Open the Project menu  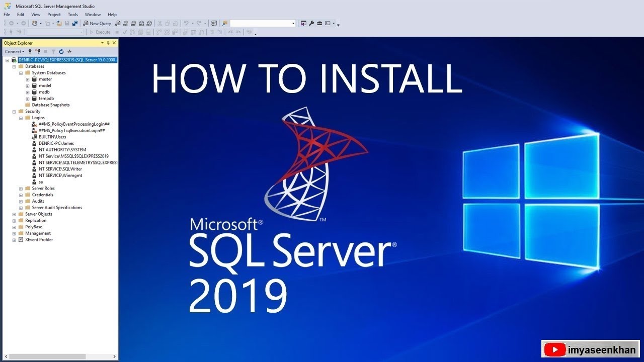pos(54,15)
